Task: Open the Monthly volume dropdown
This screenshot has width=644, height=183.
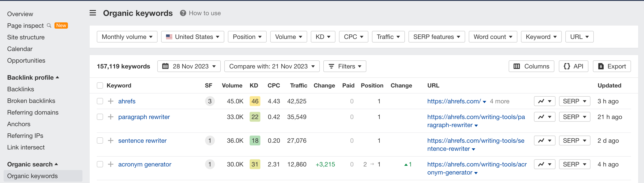Action: click(x=127, y=37)
